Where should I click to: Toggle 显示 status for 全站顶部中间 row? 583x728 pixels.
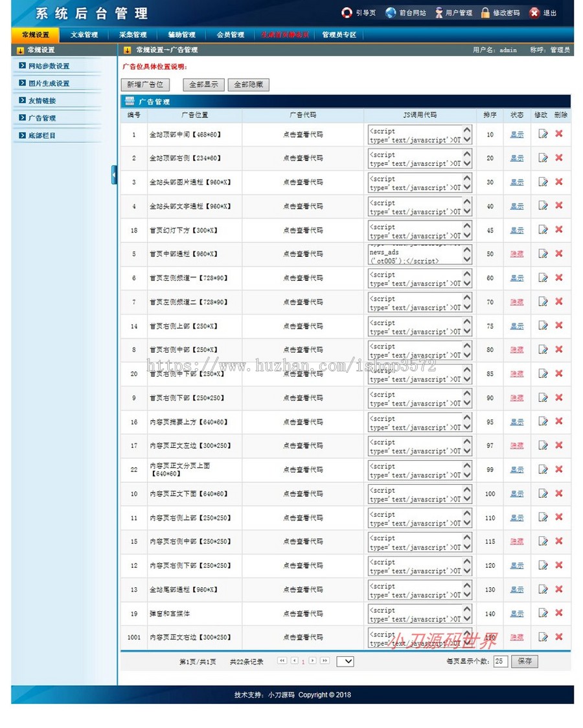pyautogui.click(x=517, y=135)
